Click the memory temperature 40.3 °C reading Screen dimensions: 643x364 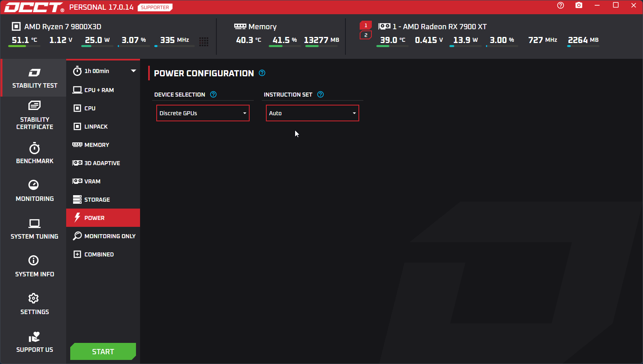coord(249,40)
